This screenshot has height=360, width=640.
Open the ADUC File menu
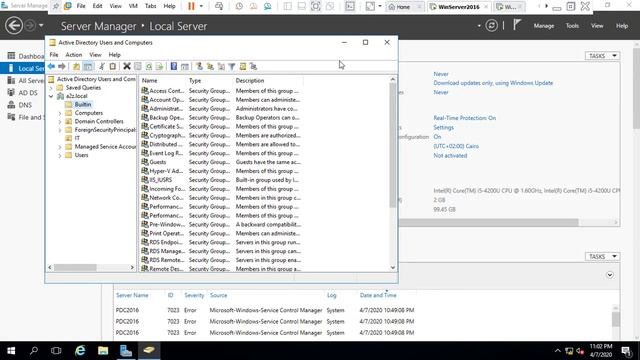[54, 55]
